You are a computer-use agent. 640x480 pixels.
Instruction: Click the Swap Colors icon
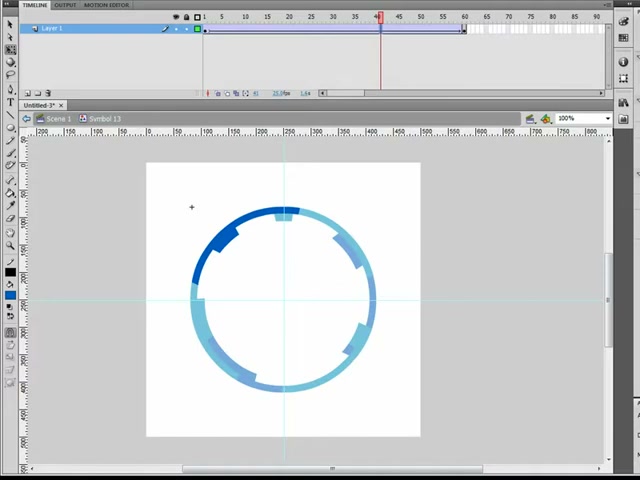[x=10, y=316]
